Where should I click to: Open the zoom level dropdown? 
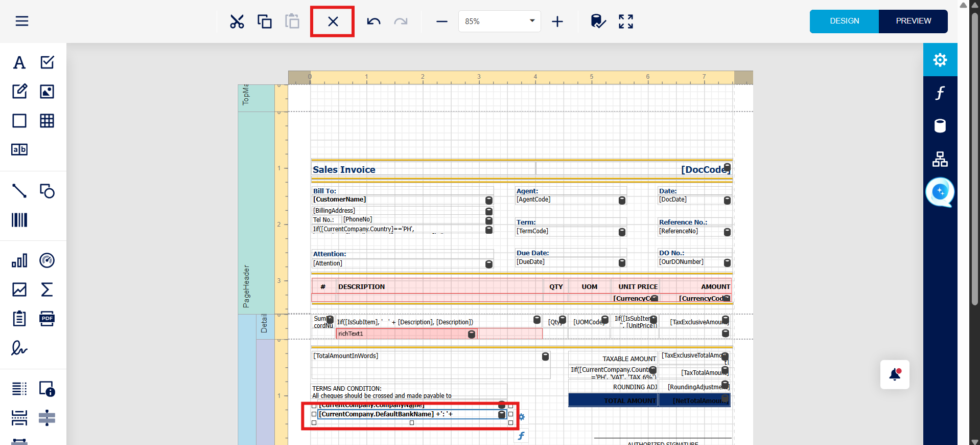pyautogui.click(x=532, y=21)
